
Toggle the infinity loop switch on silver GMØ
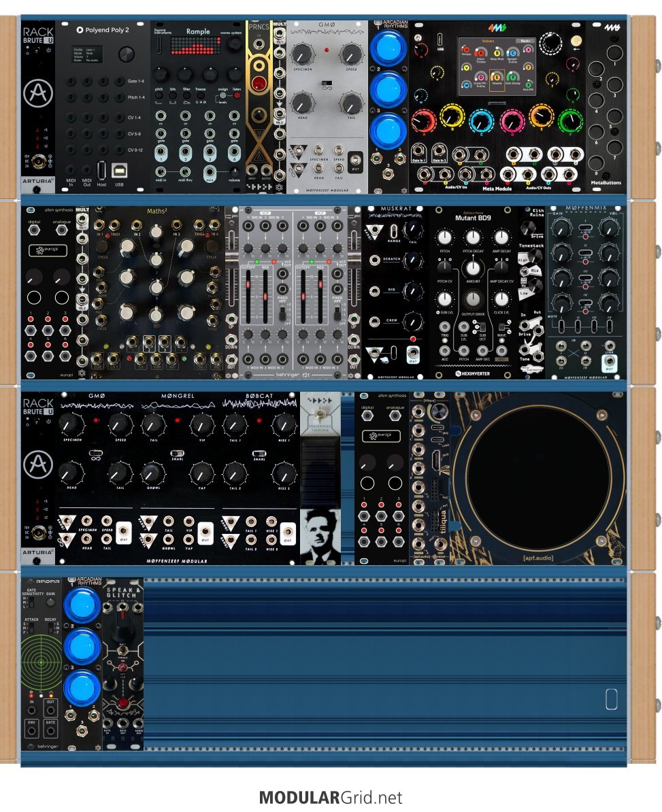[327, 84]
